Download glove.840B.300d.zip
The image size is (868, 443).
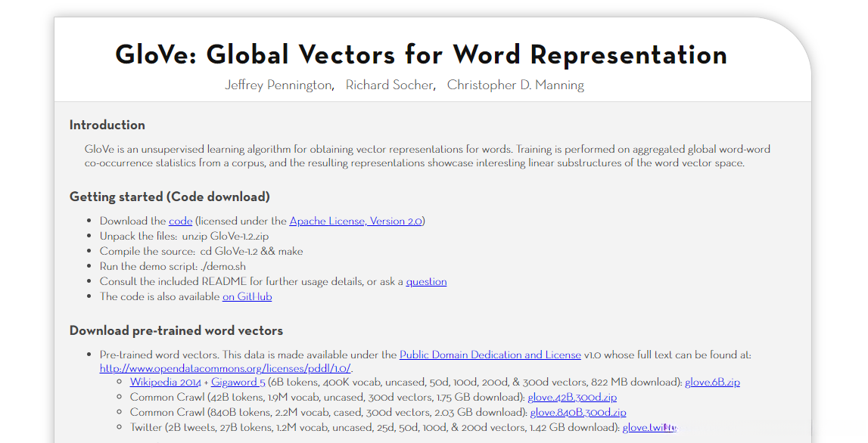[578, 412]
